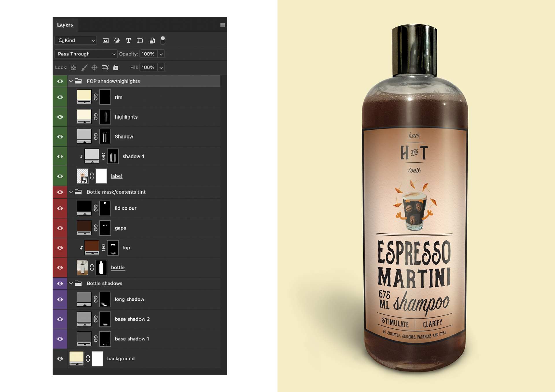Lock all layer attributes

[x=116, y=67]
